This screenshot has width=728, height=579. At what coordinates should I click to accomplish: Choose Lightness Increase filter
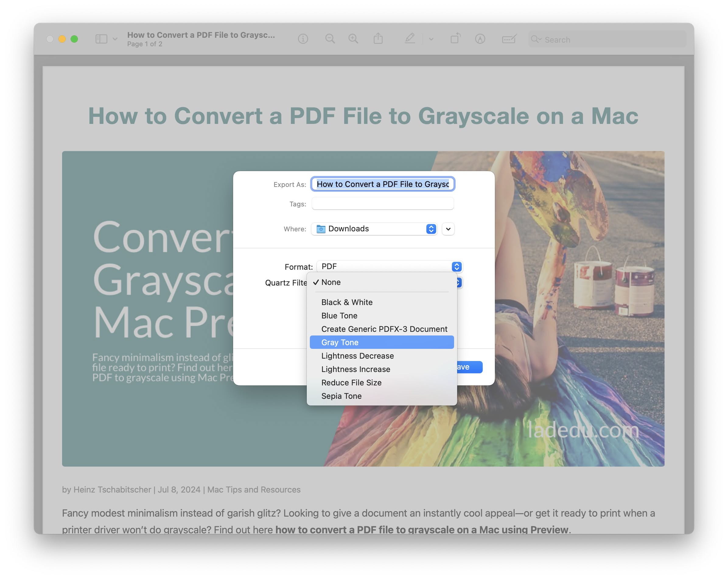[382, 369]
